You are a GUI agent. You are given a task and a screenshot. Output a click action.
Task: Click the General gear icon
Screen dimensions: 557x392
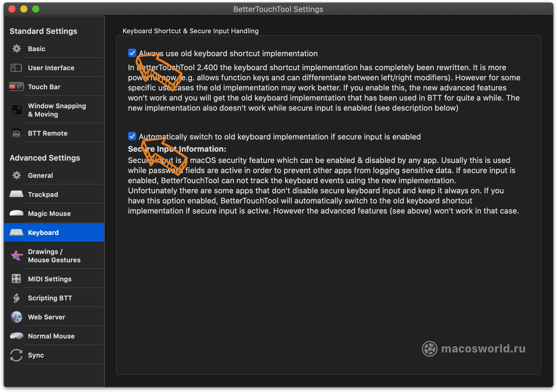point(17,175)
